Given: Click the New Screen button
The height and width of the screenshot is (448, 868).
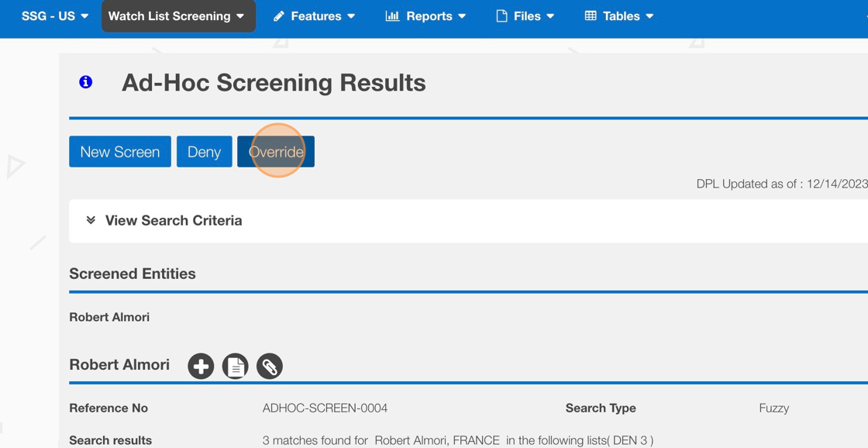Looking at the screenshot, I should (120, 152).
